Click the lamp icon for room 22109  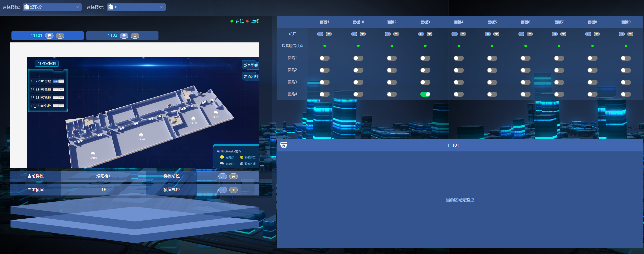93,153
